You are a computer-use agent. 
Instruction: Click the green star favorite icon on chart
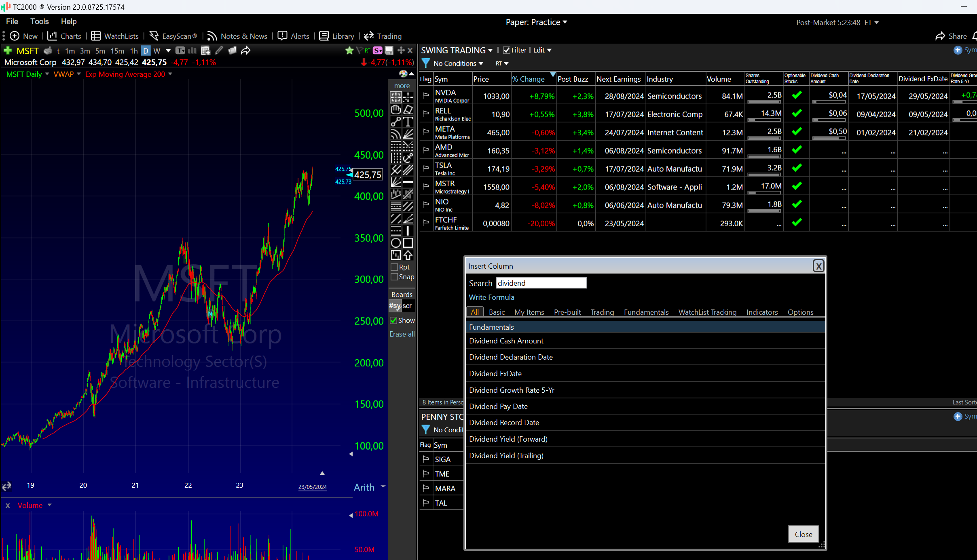[x=349, y=51]
